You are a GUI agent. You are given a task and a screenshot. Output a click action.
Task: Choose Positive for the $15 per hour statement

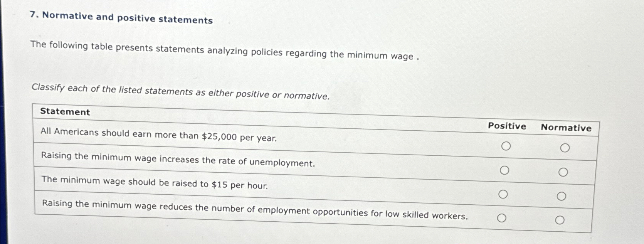tap(503, 194)
